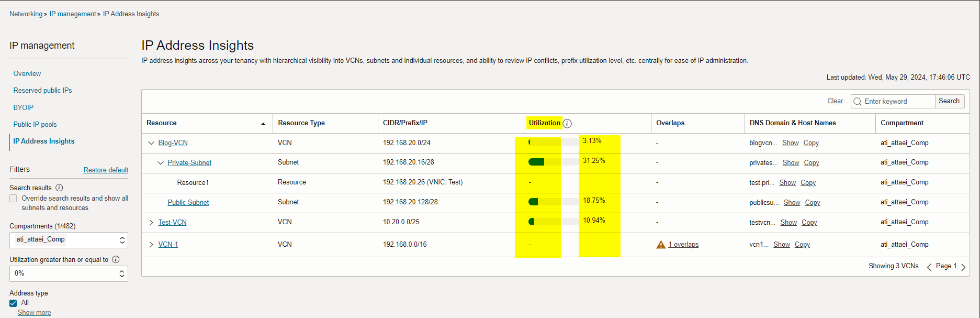Click Copy for Private-Subnet DNS name

point(812,163)
